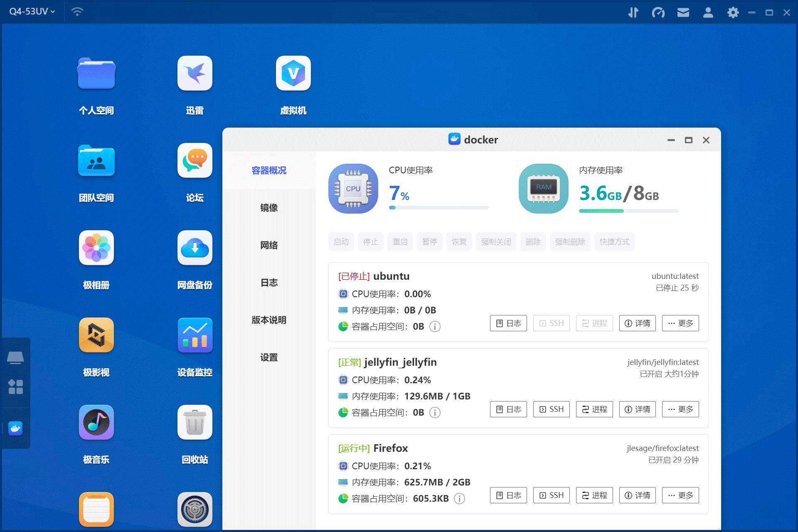Open 日志 for Firefox container
Screen dimensions: 798x532
click(x=508, y=495)
